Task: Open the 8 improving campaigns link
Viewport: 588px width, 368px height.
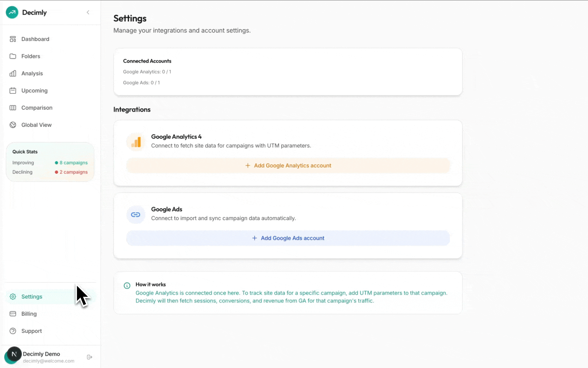Action: point(73,163)
